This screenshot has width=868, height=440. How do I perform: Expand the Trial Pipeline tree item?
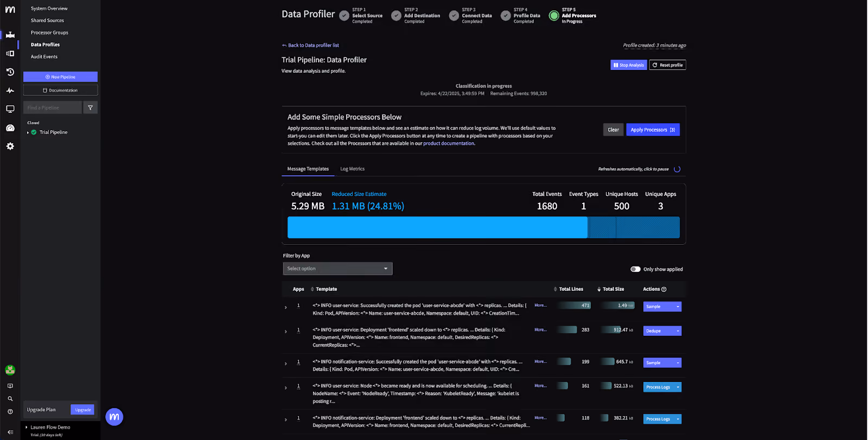(x=28, y=132)
